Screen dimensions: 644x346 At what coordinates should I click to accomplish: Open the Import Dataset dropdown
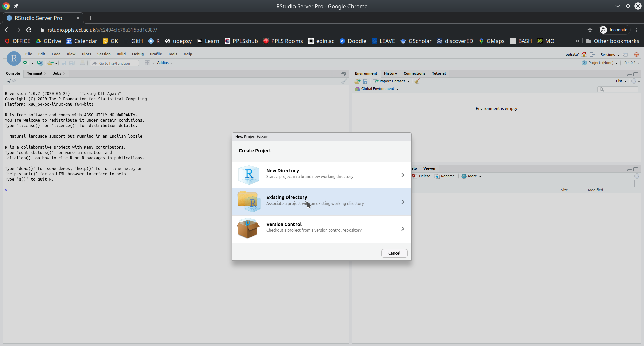coord(392,81)
